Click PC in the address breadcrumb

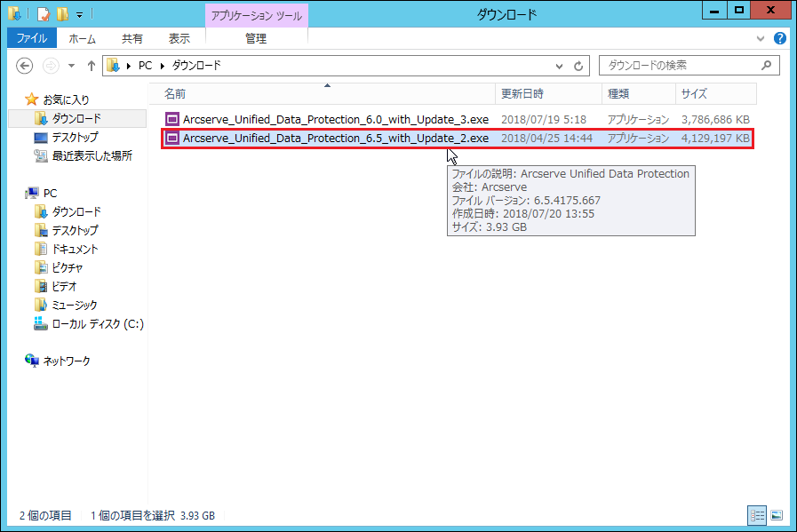pos(145,66)
